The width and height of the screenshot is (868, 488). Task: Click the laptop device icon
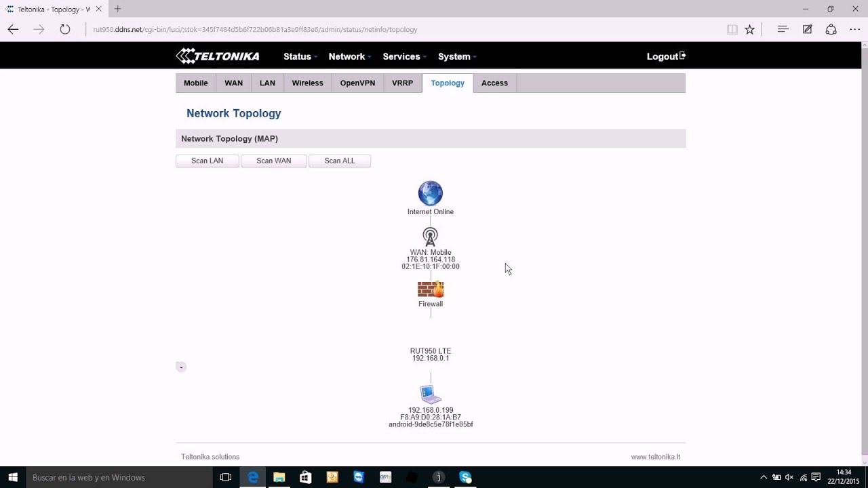click(x=430, y=394)
